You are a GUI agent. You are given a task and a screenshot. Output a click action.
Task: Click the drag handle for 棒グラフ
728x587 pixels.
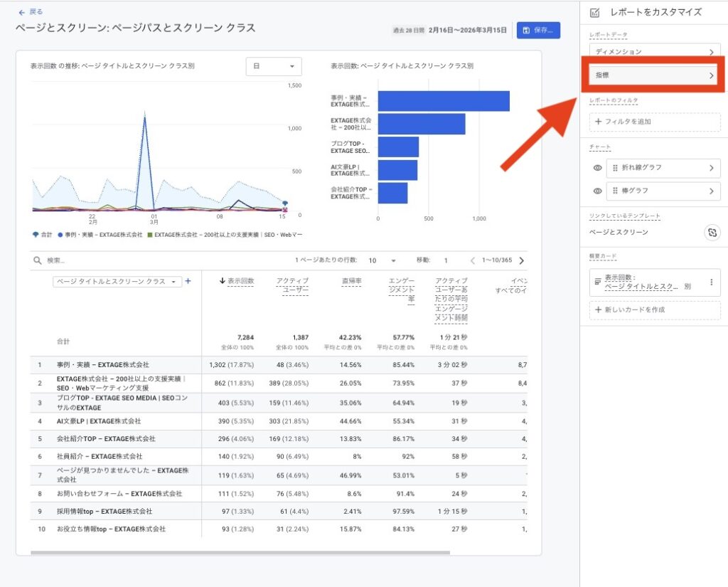[617, 191]
